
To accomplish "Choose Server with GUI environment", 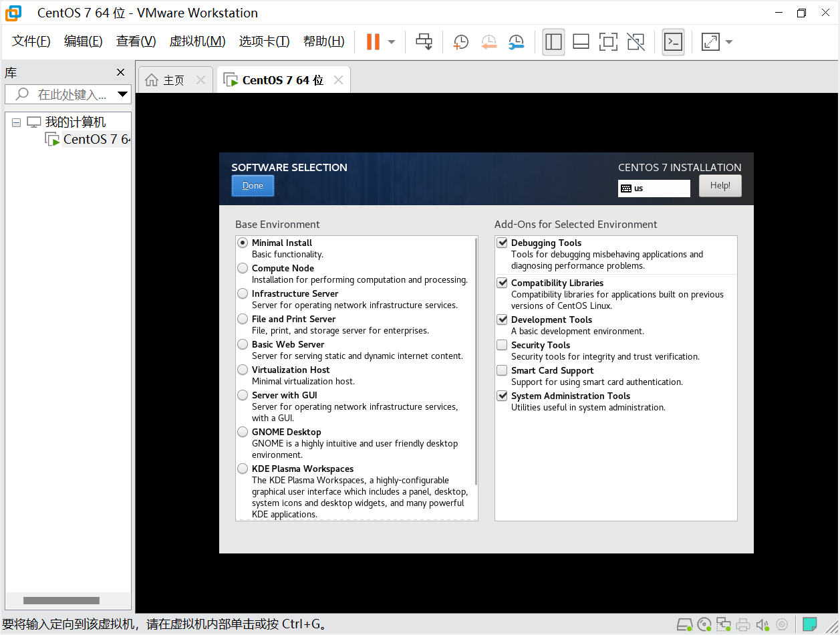I will (243, 395).
